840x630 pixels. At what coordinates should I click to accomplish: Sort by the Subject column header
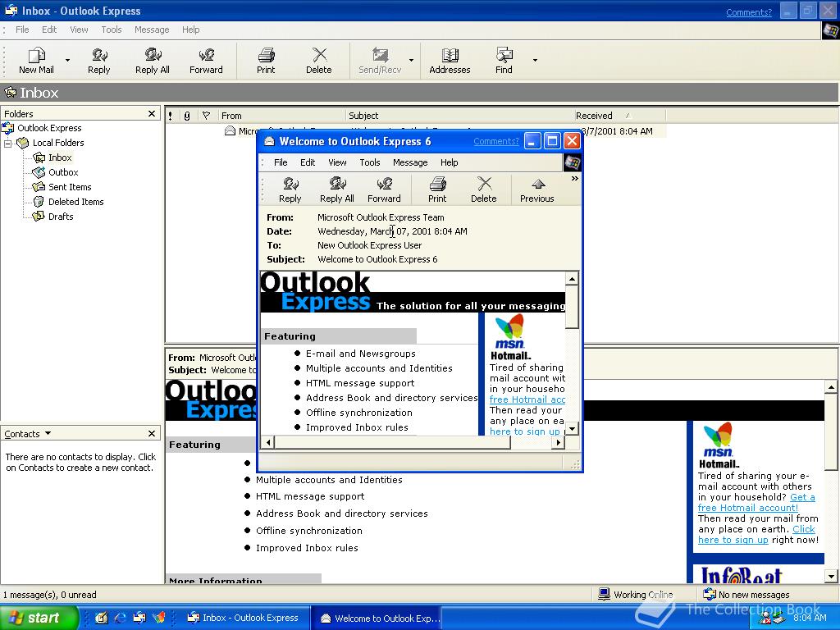pos(459,115)
